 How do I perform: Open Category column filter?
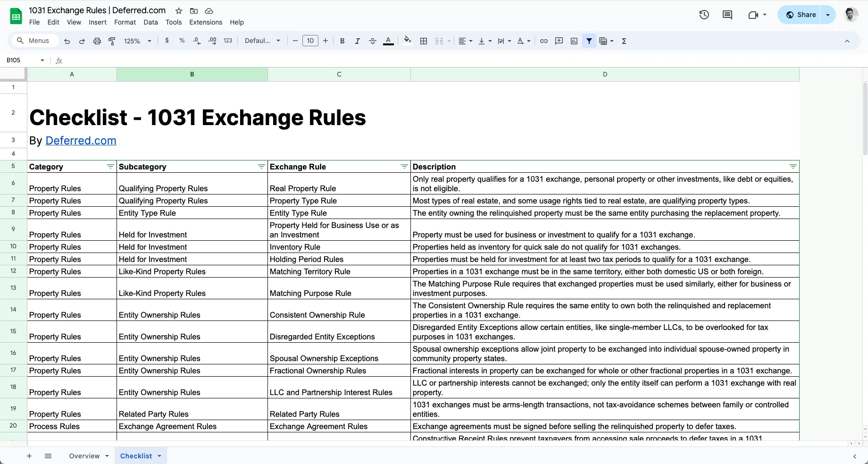110,167
